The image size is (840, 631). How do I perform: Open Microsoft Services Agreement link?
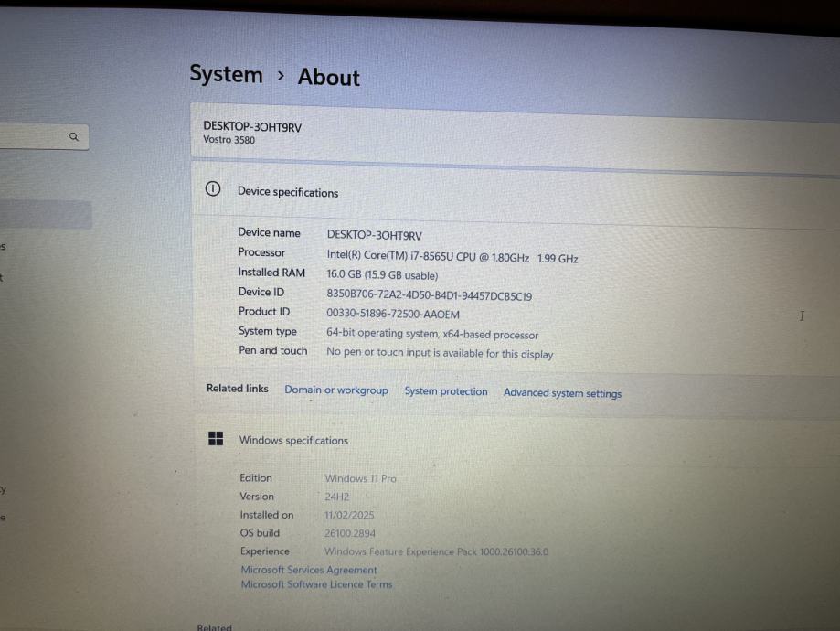(309, 570)
